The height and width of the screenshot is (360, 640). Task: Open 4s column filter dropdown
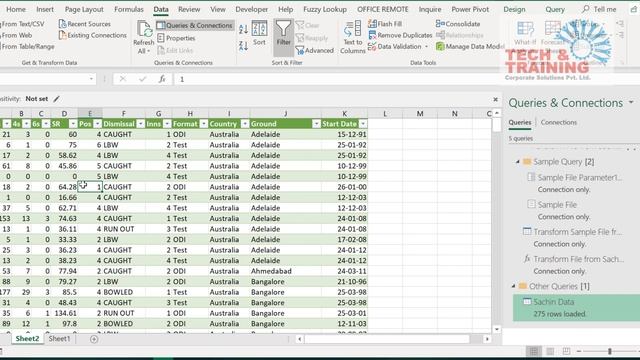(26, 124)
